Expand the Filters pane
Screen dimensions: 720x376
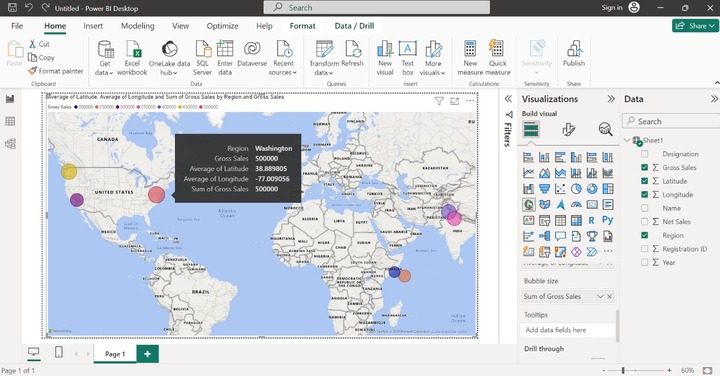pos(508,99)
